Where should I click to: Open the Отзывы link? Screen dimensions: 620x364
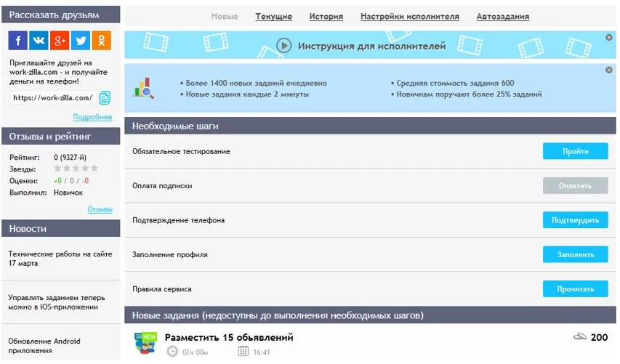coord(100,209)
